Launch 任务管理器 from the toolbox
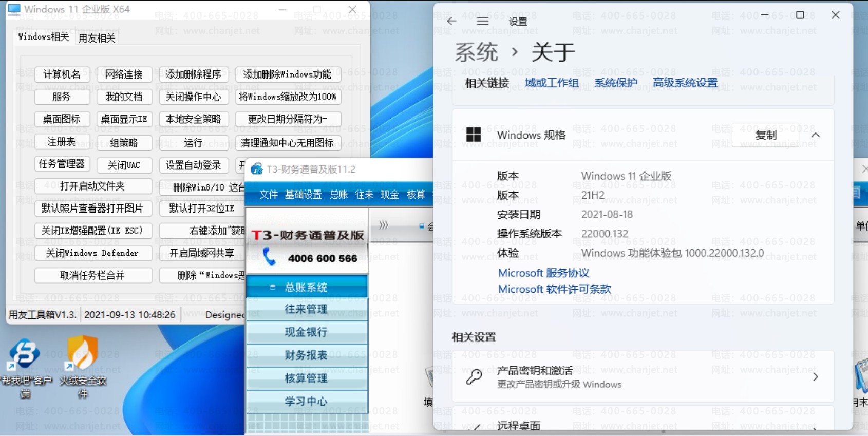The image size is (868, 436). pos(62,164)
